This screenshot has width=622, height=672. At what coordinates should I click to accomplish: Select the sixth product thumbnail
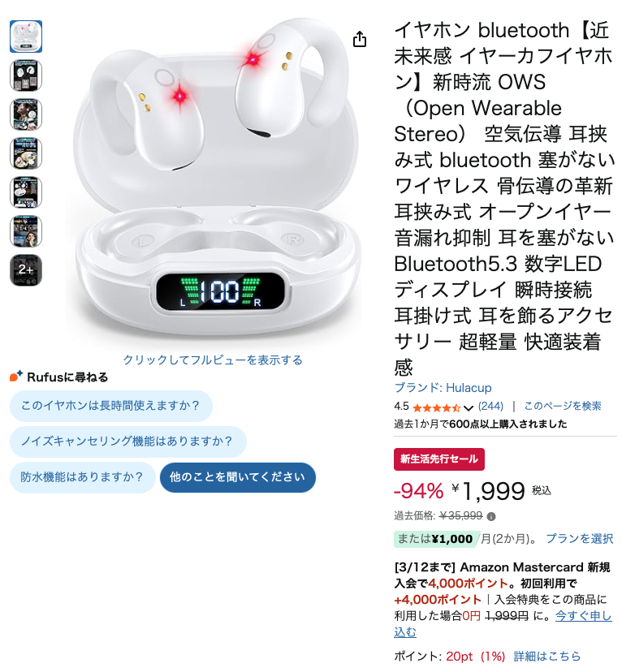[26, 231]
